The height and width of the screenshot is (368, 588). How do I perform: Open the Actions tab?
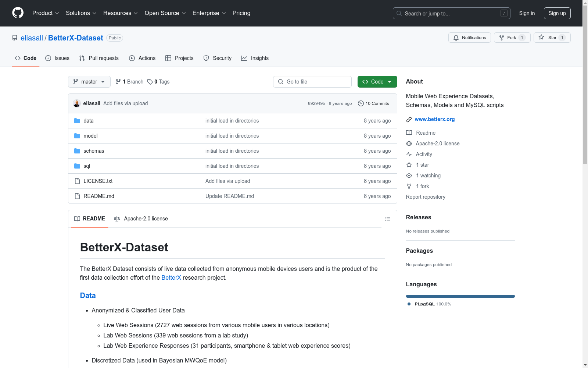142,58
